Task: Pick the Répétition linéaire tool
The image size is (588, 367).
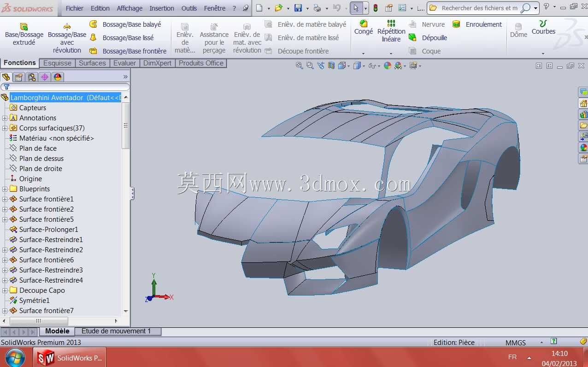Action: [391, 31]
